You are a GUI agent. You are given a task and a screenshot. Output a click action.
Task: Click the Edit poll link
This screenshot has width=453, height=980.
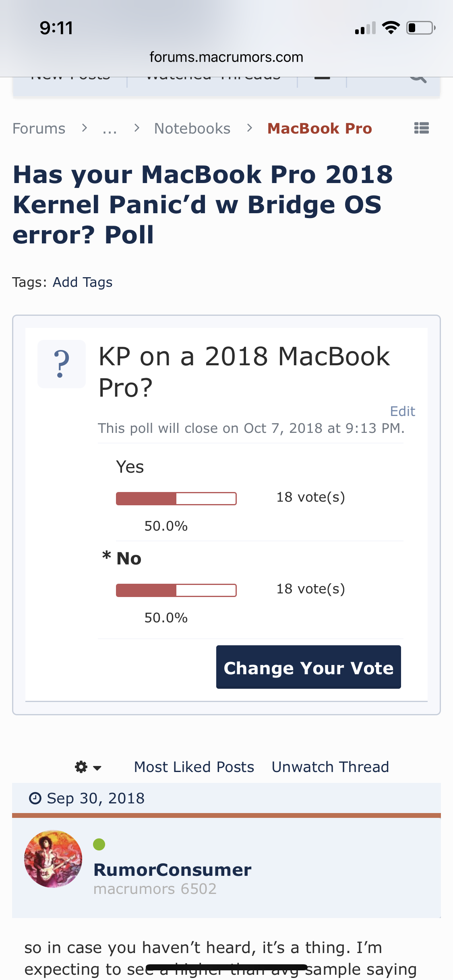coord(402,411)
